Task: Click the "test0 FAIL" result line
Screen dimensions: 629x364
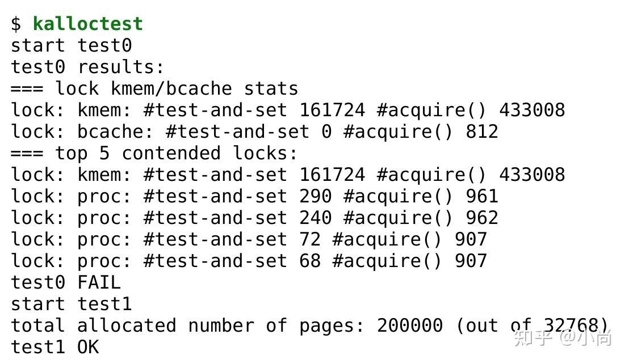Action: pos(65,282)
